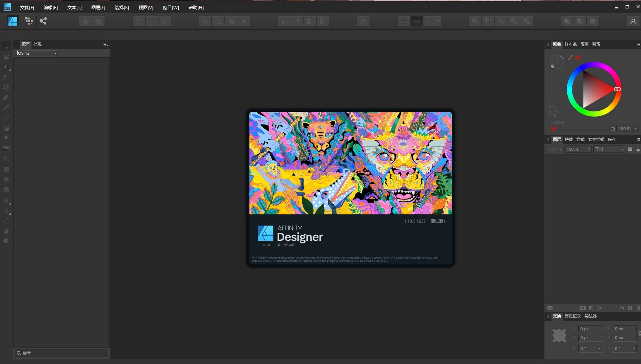This screenshot has width=641, height=364.
Task: Open the account profile icon
Action: pyautogui.click(x=633, y=21)
